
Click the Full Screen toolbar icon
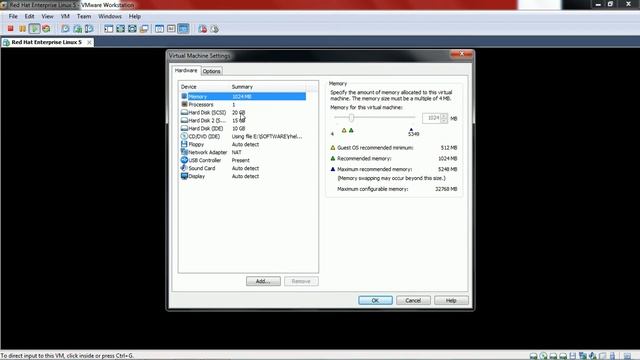(120, 29)
